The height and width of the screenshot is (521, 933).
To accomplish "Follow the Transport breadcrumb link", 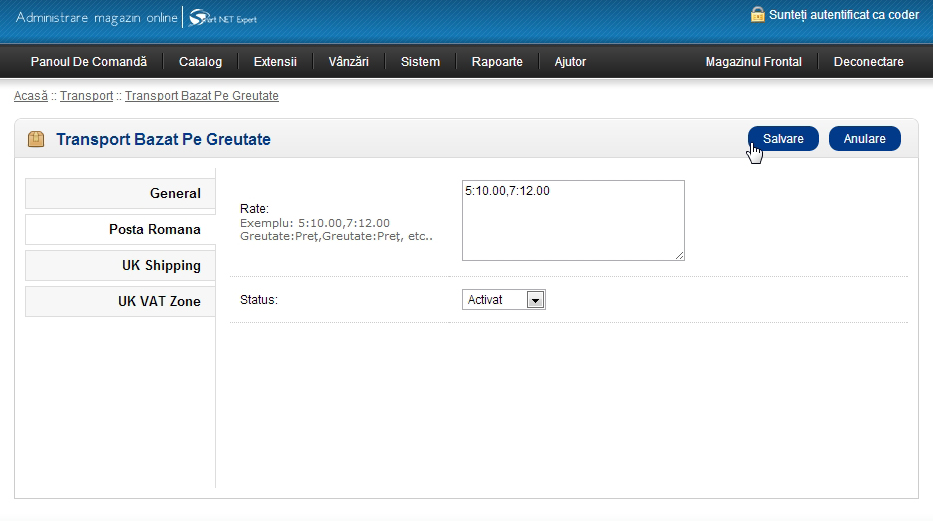I will [86, 96].
